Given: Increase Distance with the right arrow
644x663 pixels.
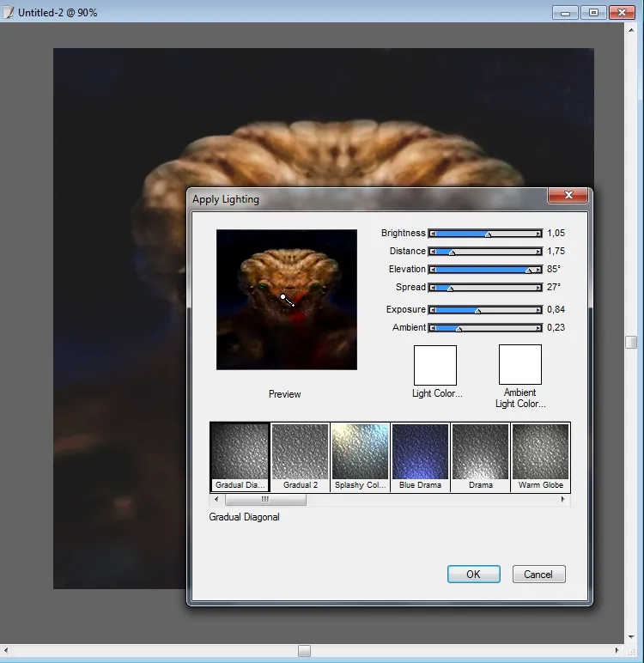Looking at the screenshot, I should coord(538,252).
